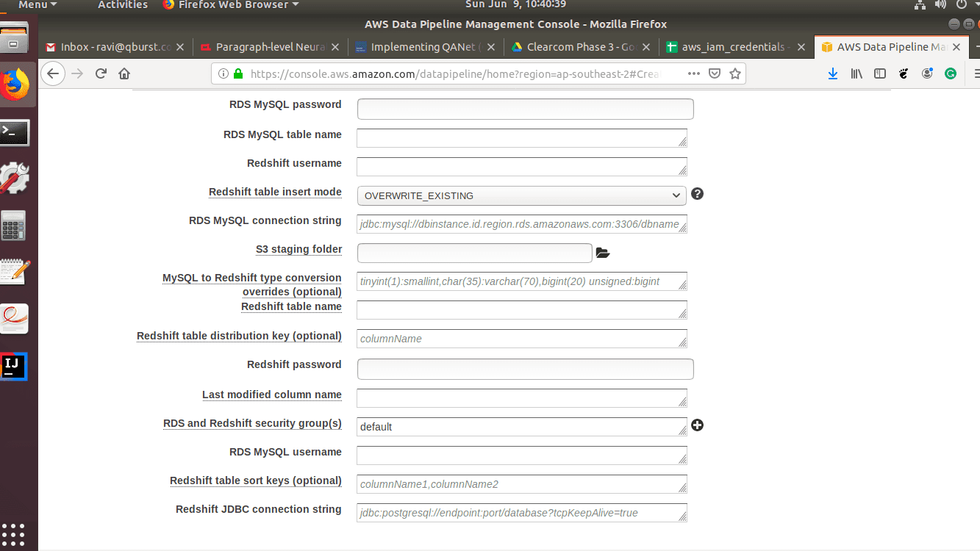
Task: Go back to the previous page
Action: (x=52, y=73)
